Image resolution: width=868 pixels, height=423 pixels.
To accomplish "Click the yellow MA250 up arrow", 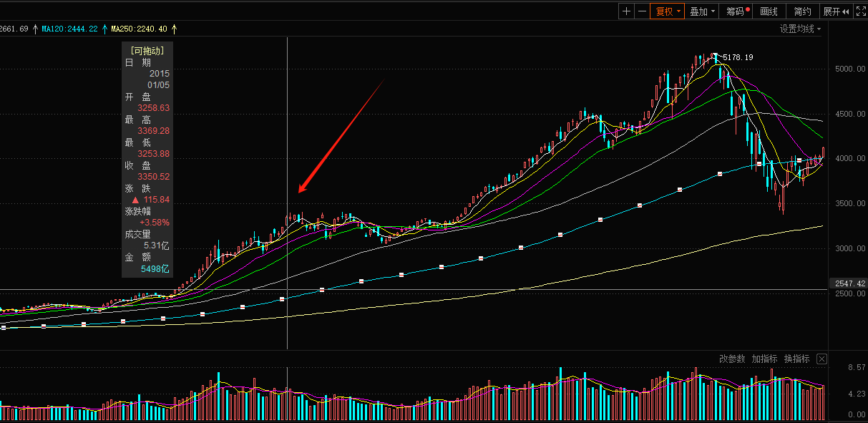I will (x=173, y=29).
